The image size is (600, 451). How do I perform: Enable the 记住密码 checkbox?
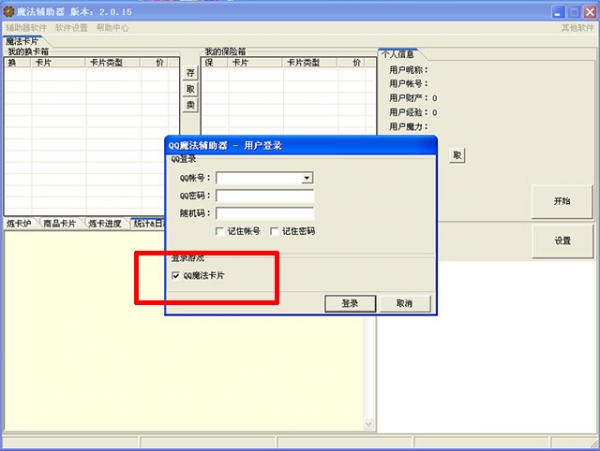pyautogui.click(x=274, y=231)
